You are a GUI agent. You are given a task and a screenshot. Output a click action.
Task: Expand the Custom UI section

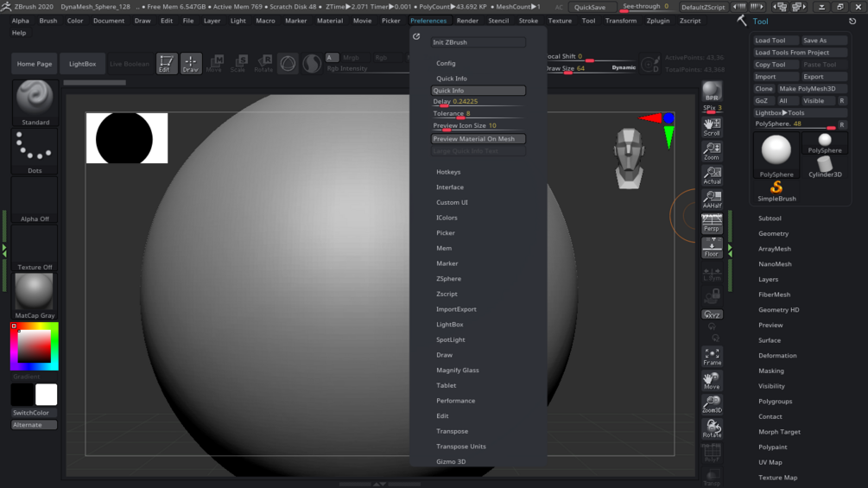(452, 202)
